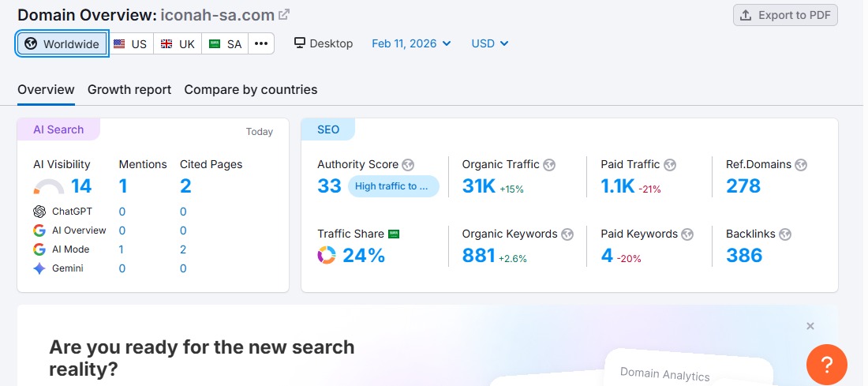Click globe icon beside Backlinks
868x386 pixels.
coord(785,234)
